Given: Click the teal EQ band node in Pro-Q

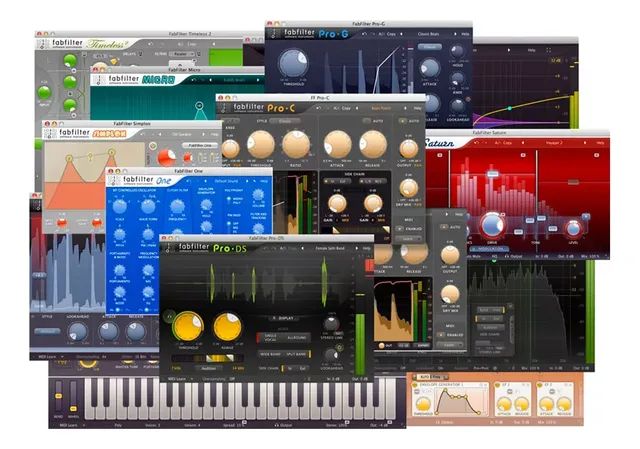Looking at the screenshot, I should (x=509, y=108).
